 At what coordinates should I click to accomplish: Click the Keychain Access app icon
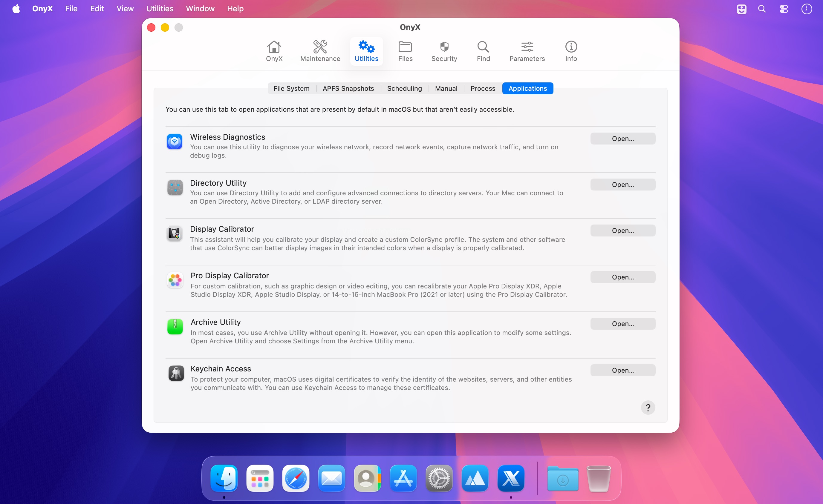click(x=176, y=373)
